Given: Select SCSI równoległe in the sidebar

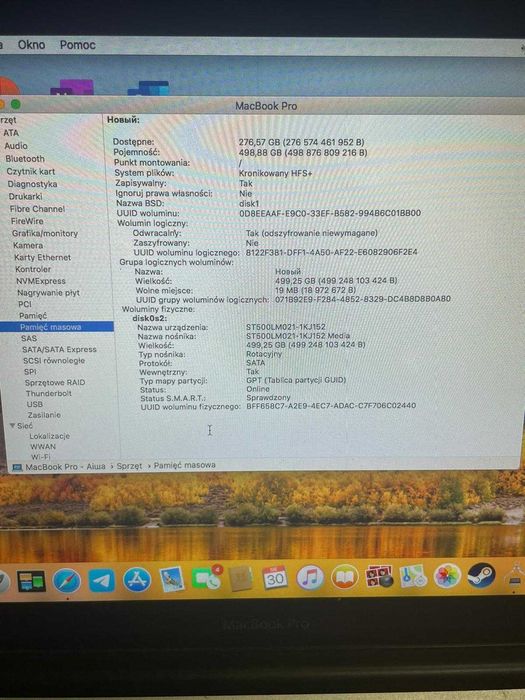Looking at the screenshot, I should pyautogui.click(x=54, y=361).
